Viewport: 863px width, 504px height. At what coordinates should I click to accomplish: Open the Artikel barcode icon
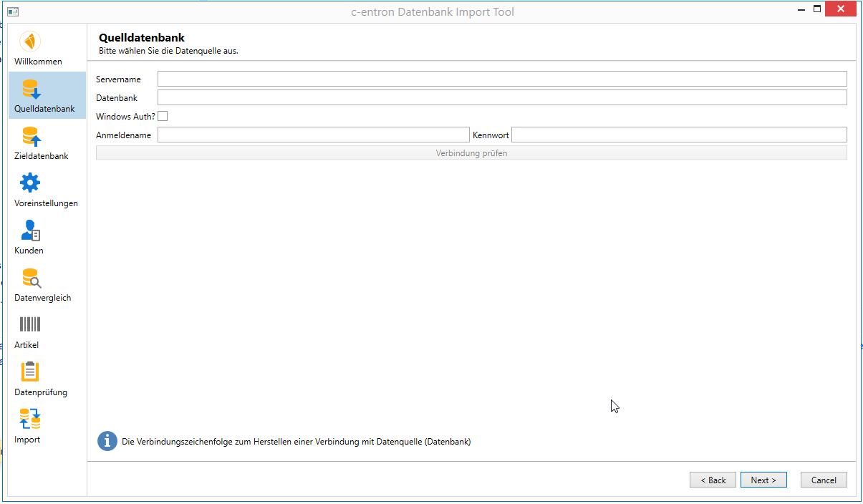[30, 324]
